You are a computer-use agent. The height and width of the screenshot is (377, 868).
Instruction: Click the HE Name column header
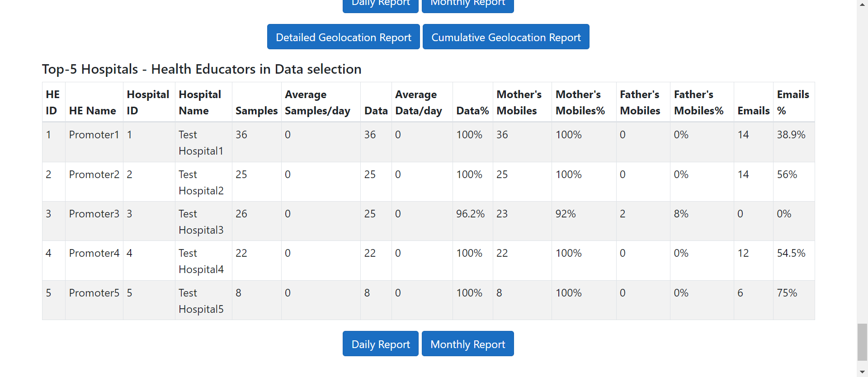pos(93,111)
